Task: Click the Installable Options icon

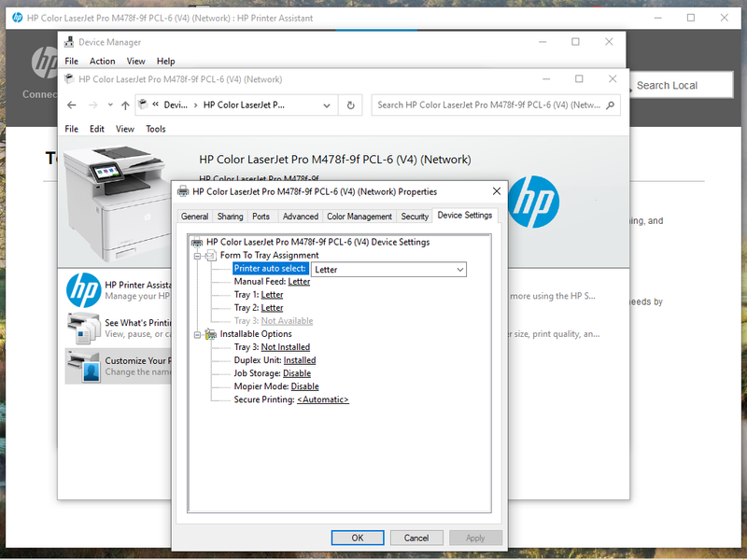Action: tap(211, 335)
